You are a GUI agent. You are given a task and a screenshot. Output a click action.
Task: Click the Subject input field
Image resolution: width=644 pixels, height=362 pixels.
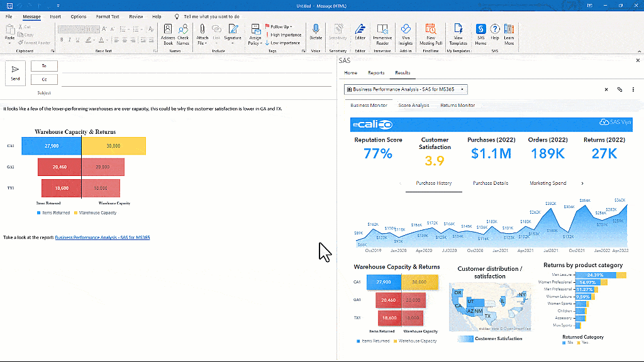(197, 93)
